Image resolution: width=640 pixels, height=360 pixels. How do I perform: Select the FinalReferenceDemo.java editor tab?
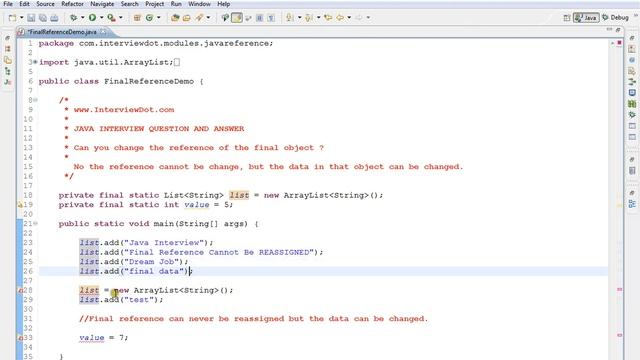point(61,32)
